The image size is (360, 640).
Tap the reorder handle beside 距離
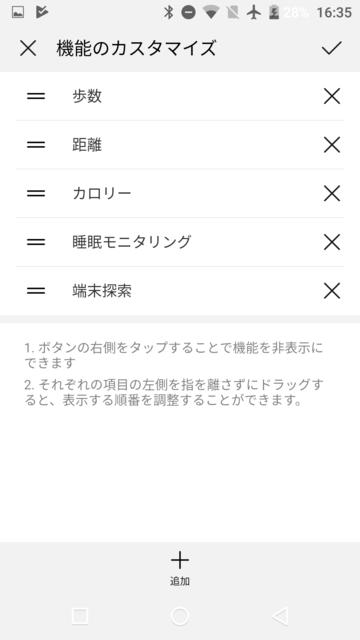pyautogui.click(x=36, y=145)
